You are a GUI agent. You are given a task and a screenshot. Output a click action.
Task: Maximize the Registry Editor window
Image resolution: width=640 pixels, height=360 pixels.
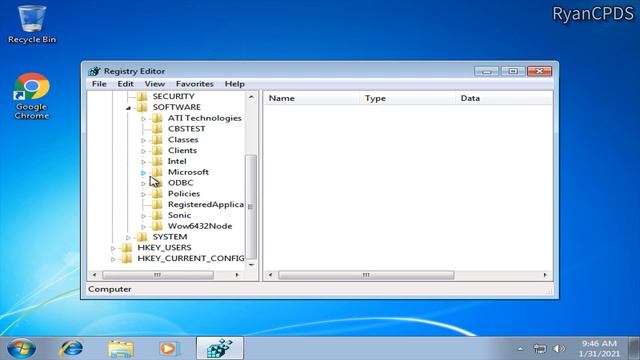coord(513,71)
